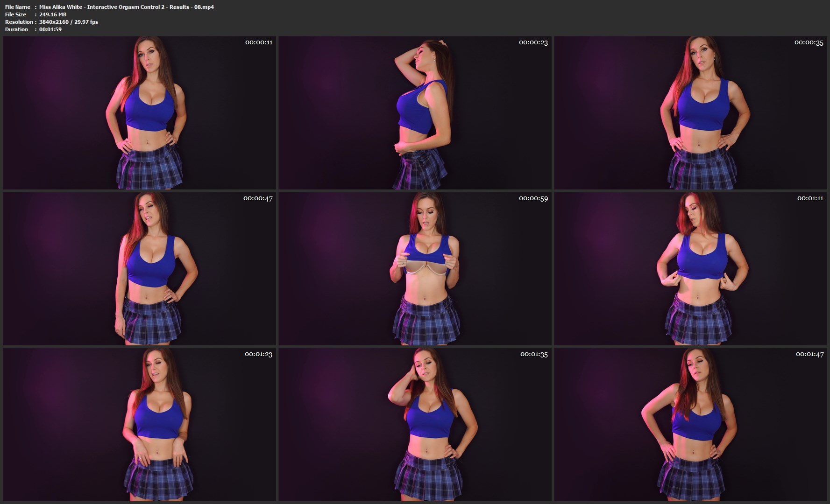Select the 00:01:11 timestamp text
Viewport: 830px width, 504px height.
(x=810, y=198)
